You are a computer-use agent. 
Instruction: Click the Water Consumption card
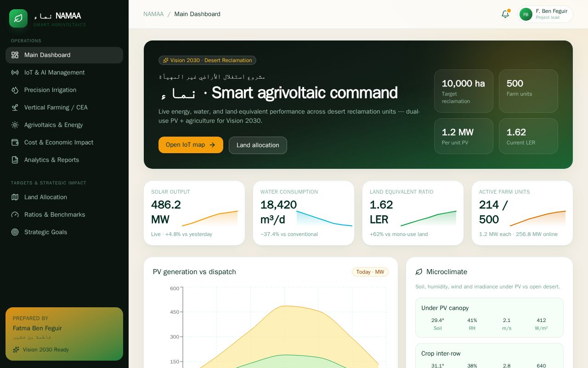click(304, 213)
